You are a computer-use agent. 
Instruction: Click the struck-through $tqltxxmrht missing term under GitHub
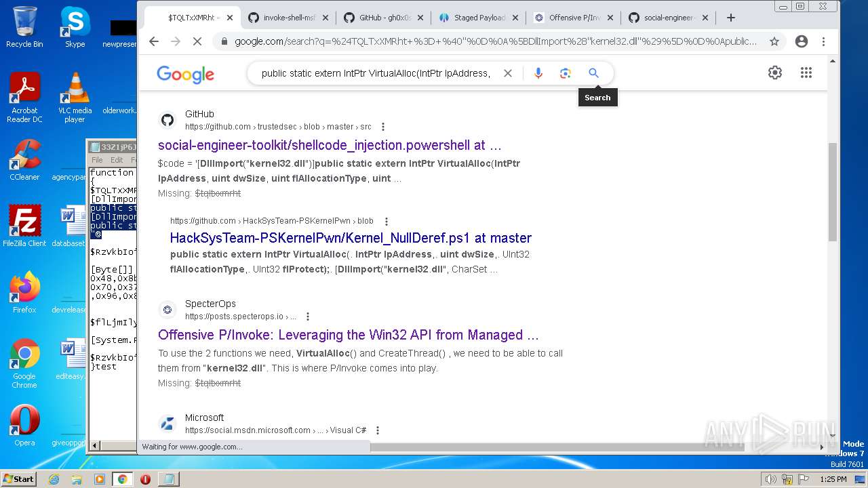coord(218,193)
